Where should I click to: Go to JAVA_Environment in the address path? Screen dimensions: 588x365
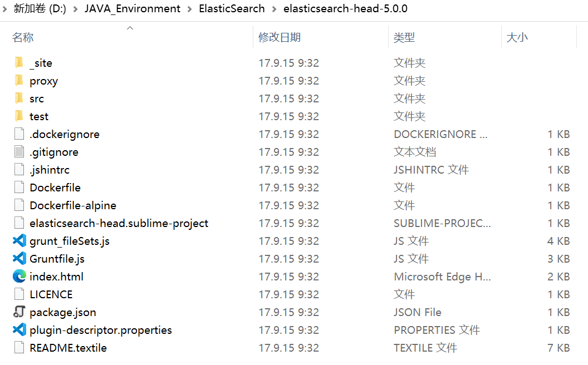[133, 9]
